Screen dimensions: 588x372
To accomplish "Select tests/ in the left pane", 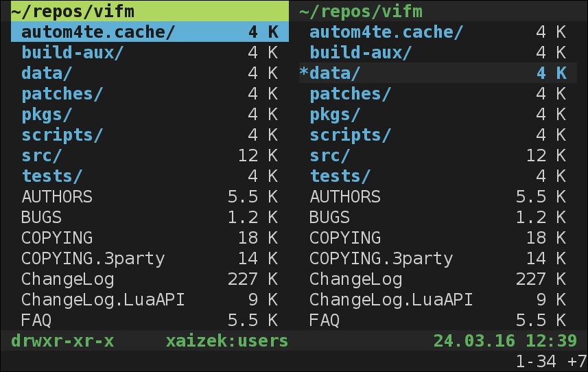I will coord(150,176).
